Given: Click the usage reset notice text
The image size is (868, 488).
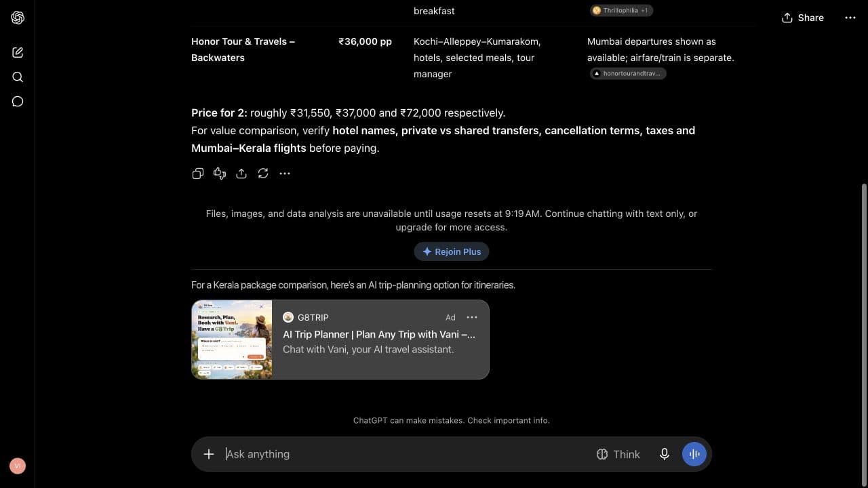Looking at the screenshot, I should pyautogui.click(x=452, y=220).
